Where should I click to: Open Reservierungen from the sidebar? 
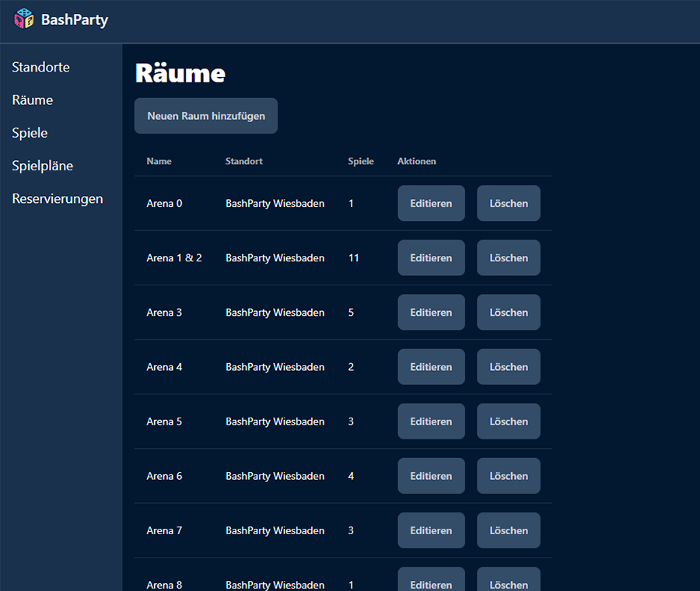(x=58, y=198)
